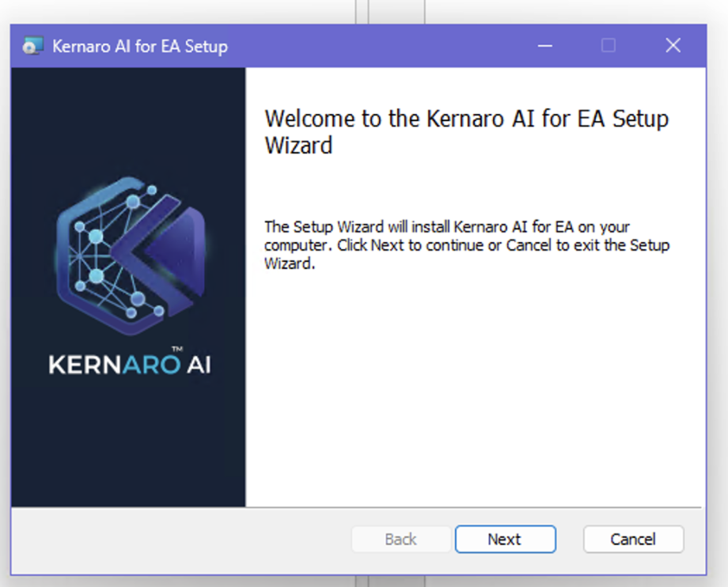Viewport: 728px width, 587px height.
Task: Click the 'Welcome to the Kernaro AI for EA Setup Wizard' heading
Action: point(466,132)
